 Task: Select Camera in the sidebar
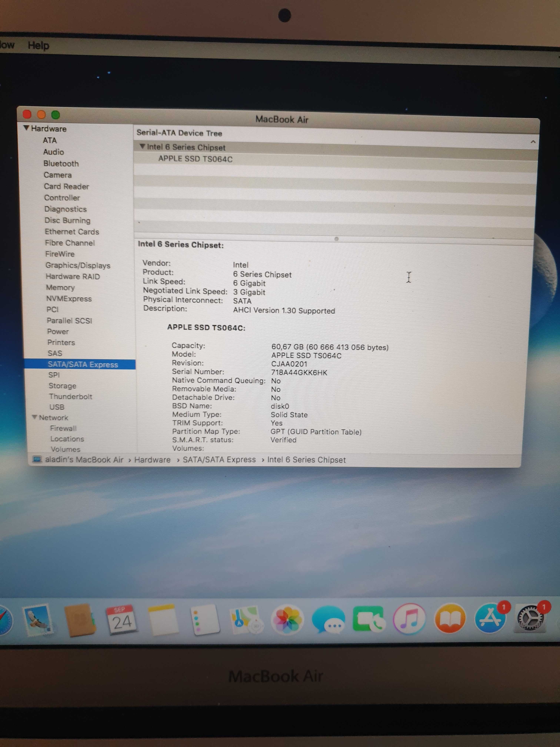click(x=57, y=175)
